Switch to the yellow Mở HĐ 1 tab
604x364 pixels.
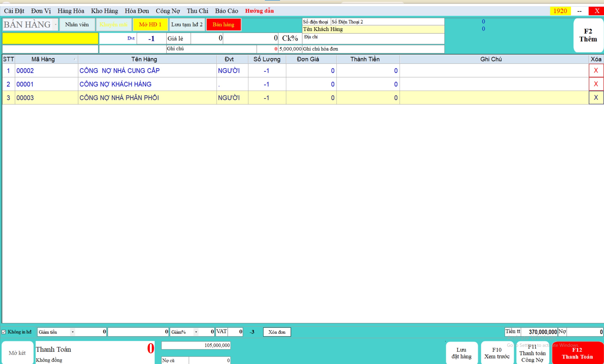(x=150, y=25)
